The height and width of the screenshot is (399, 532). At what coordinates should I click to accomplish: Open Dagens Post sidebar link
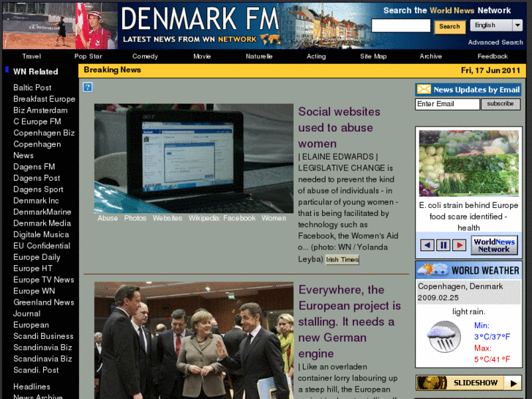coord(37,178)
